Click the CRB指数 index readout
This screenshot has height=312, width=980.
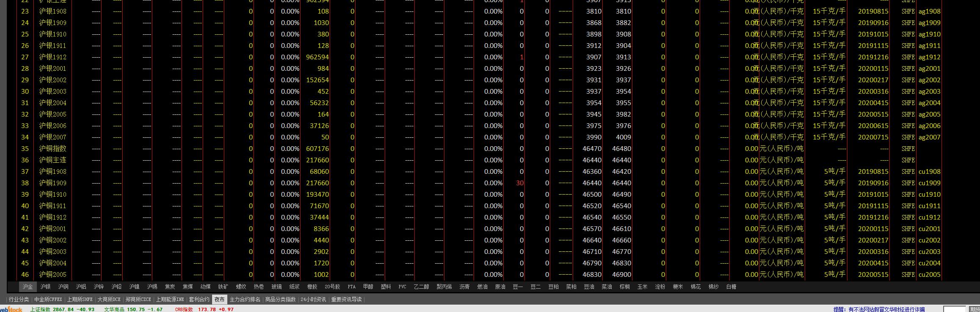click(x=184, y=309)
